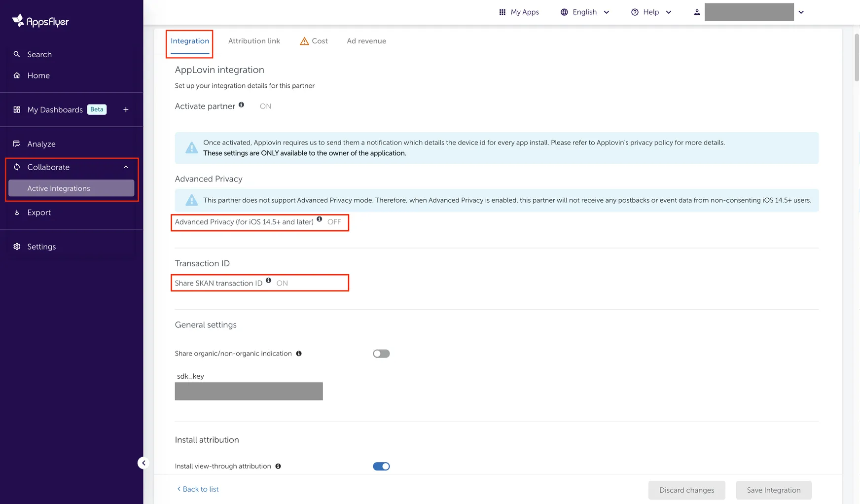Viewport: 860px width, 504px height.
Task: Open the Ad revenue tab
Action: point(366,41)
